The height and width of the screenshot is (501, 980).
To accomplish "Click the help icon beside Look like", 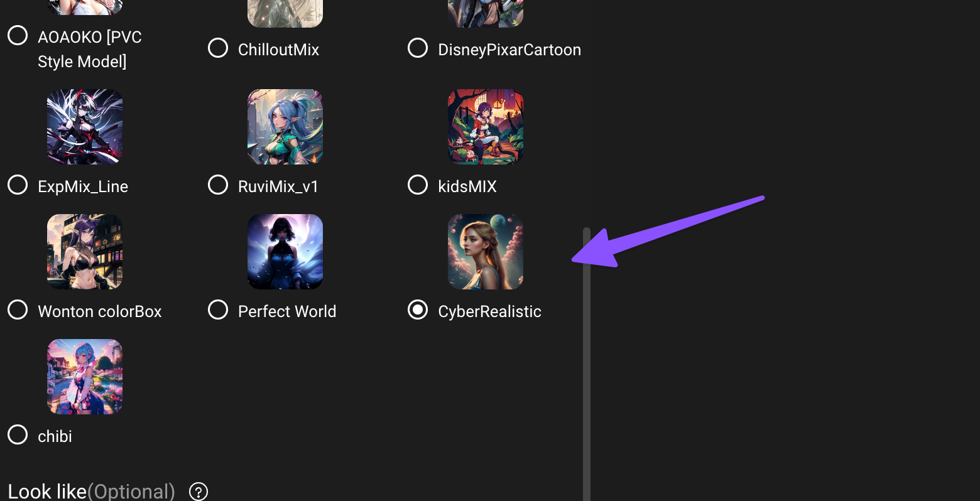I will (199, 491).
